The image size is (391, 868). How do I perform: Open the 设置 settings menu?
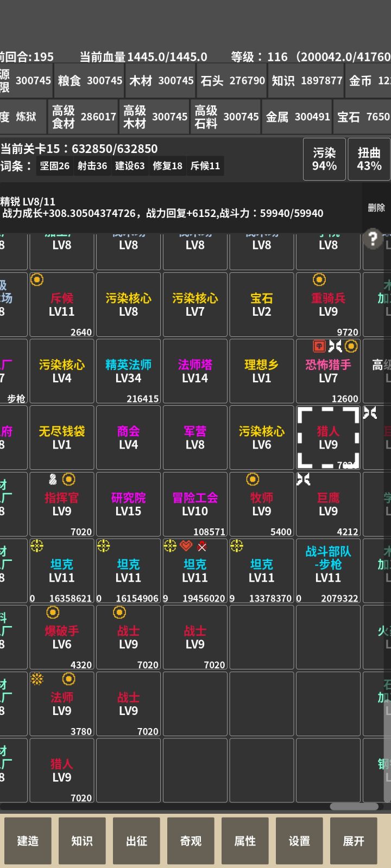point(299,841)
